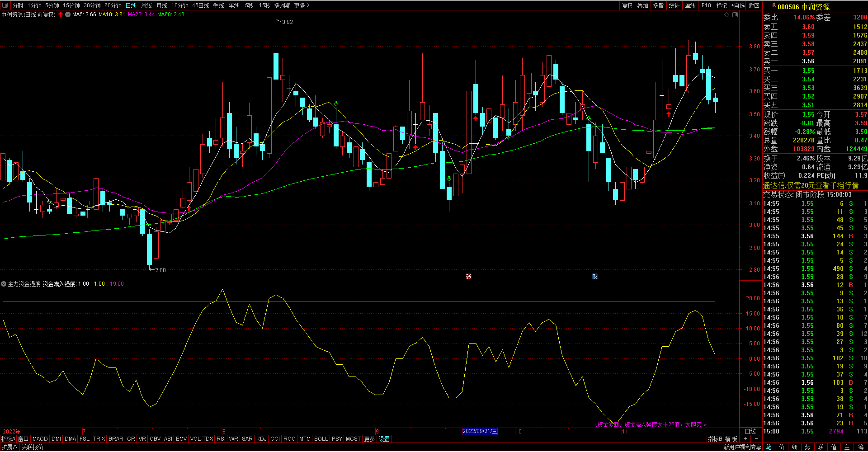Click the 日线 period label by time axis
Viewport: 868px width, 452px height.
750,431
